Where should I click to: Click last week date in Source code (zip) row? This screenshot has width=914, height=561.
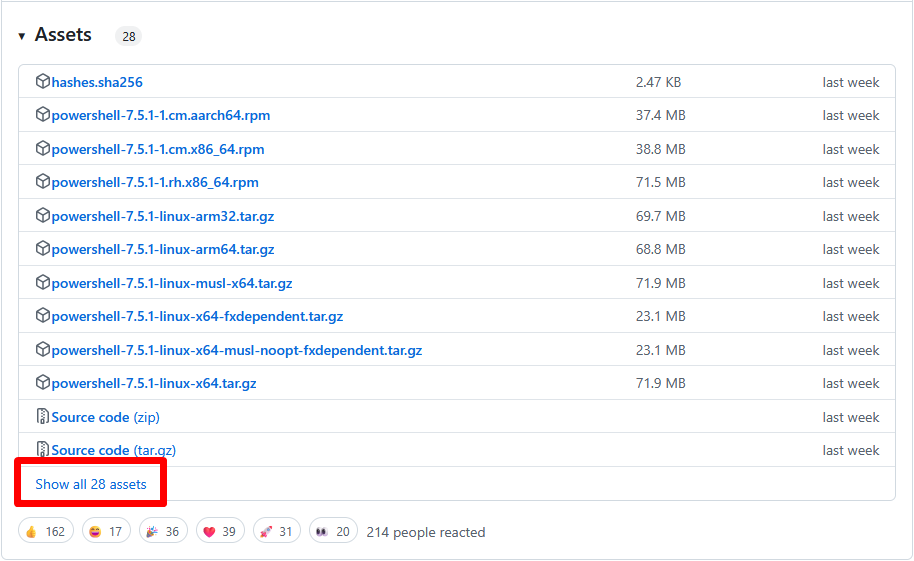pyautogui.click(x=850, y=418)
